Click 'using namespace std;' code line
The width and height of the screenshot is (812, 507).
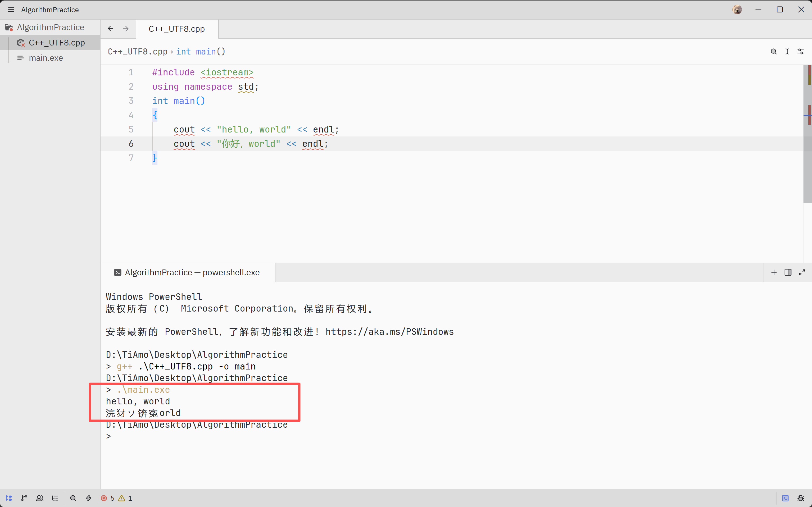click(205, 87)
